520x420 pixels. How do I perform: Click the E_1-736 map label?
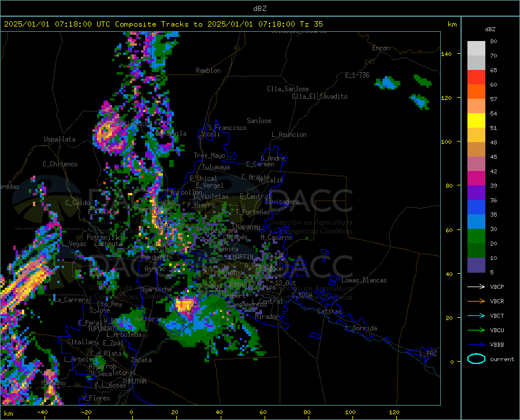click(357, 75)
